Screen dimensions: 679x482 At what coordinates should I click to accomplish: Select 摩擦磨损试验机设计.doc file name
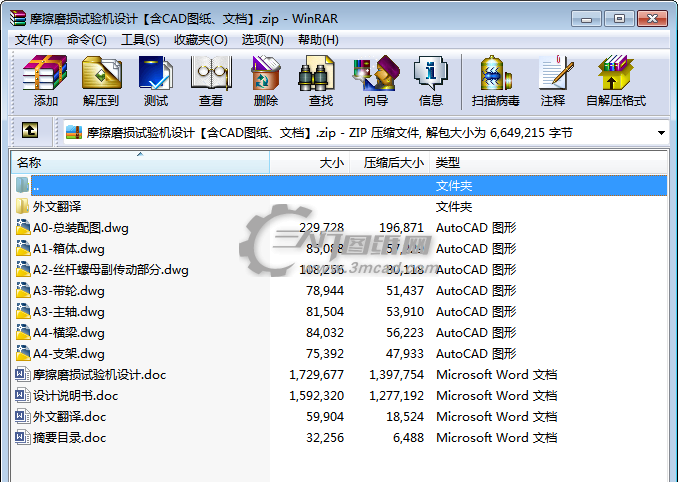pos(100,375)
